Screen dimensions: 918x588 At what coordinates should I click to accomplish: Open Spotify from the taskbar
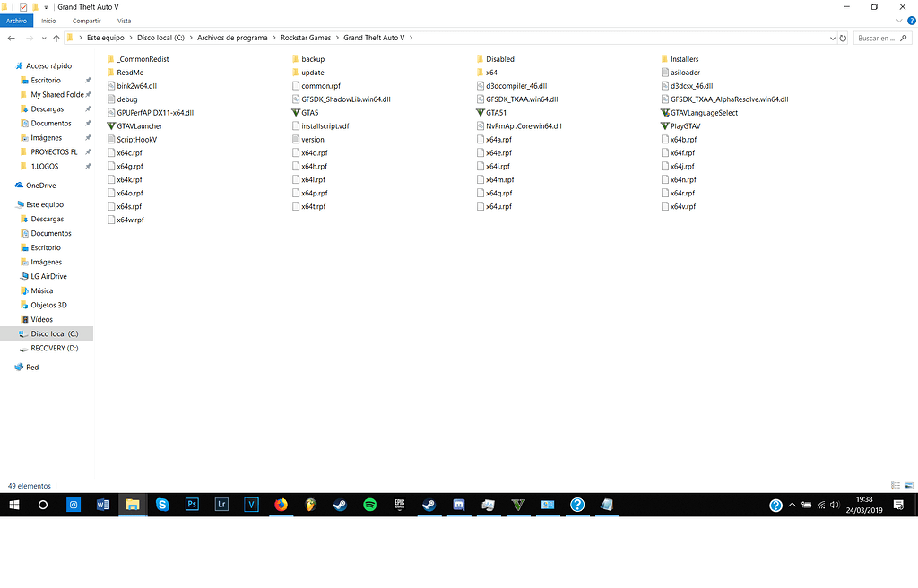[x=369, y=505]
